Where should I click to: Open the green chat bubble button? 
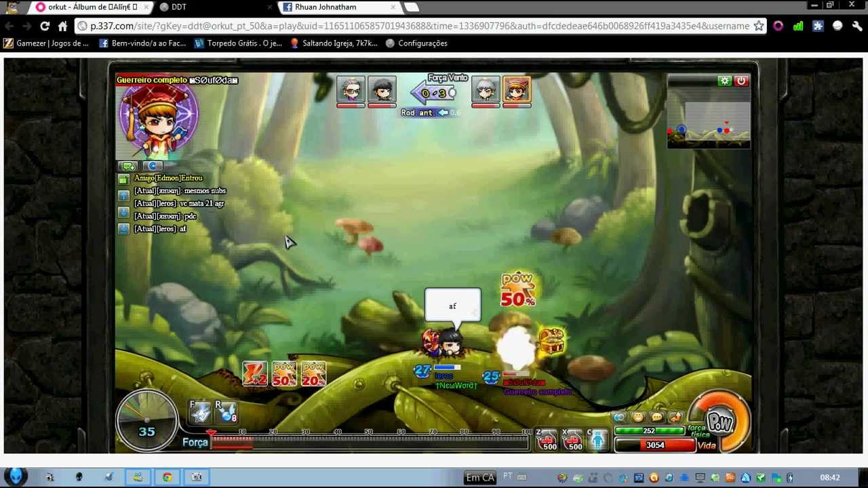pyautogui.click(x=128, y=166)
